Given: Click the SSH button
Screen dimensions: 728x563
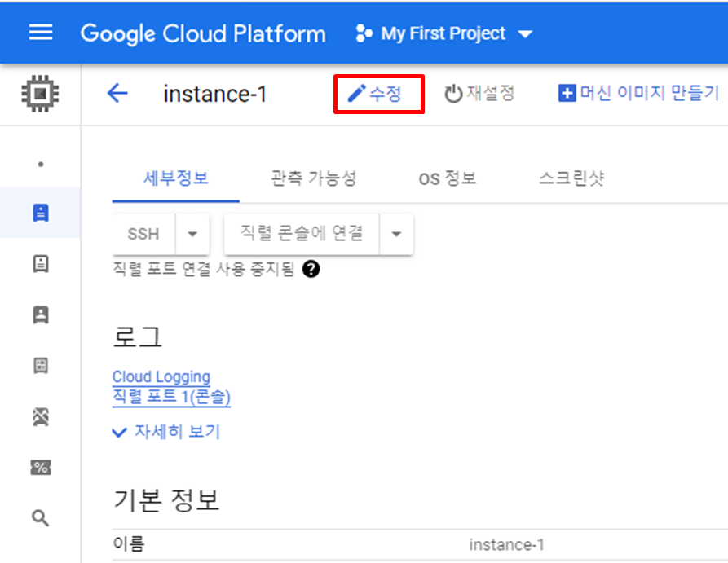Looking at the screenshot, I should click(143, 234).
